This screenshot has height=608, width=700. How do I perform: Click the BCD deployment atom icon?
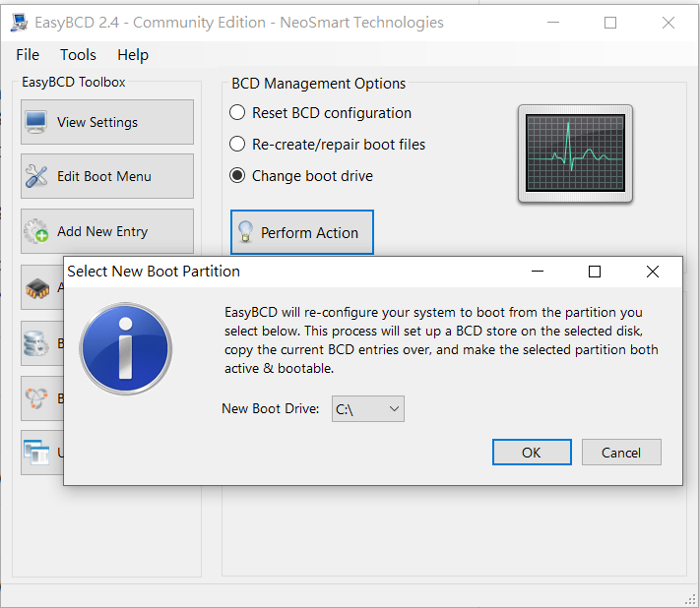(36, 397)
